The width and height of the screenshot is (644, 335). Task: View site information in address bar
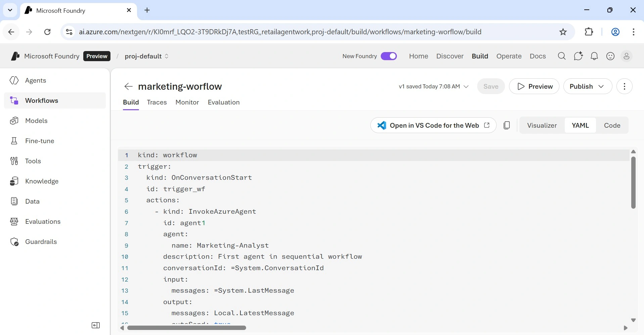pyautogui.click(x=69, y=32)
